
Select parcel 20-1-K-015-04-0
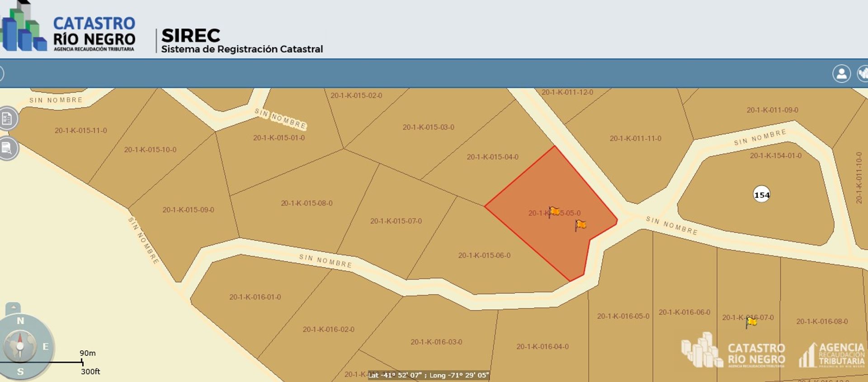493,157
